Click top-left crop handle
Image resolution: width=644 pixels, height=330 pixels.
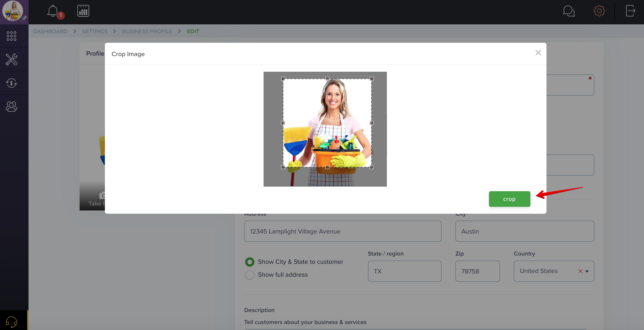click(x=283, y=79)
